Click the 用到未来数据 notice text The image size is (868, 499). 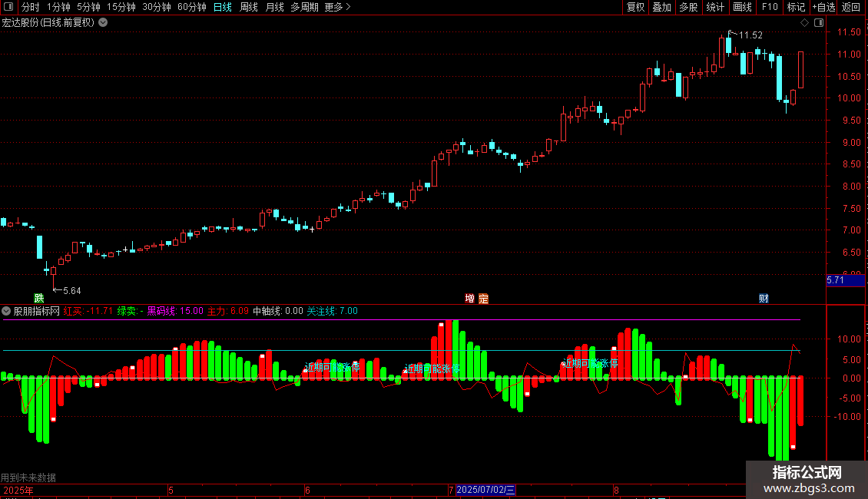pos(28,478)
